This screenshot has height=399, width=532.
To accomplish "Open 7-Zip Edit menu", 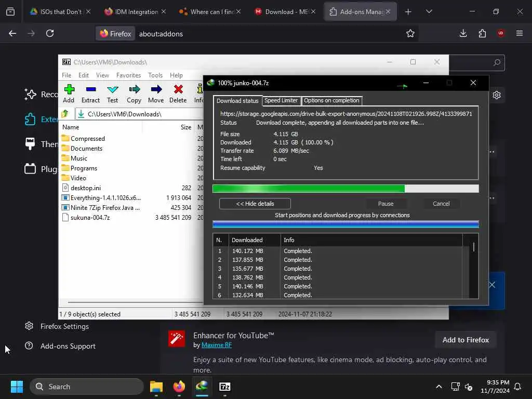I will point(84,75).
